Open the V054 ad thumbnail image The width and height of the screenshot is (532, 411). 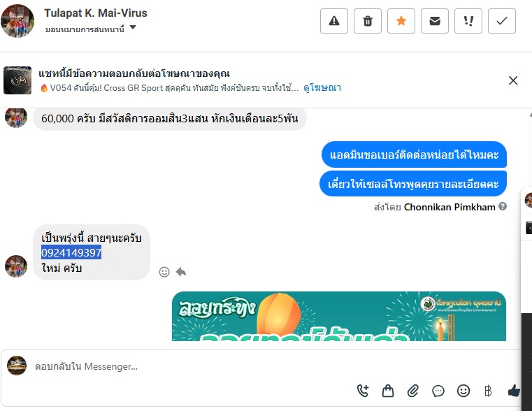click(17, 80)
